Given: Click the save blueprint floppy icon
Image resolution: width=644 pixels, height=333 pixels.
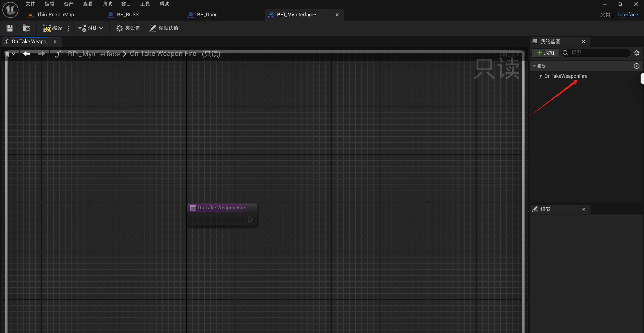Looking at the screenshot, I should point(10,28).
